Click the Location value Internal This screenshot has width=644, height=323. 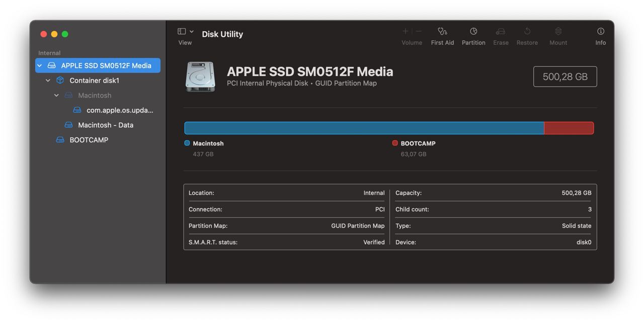374,193
